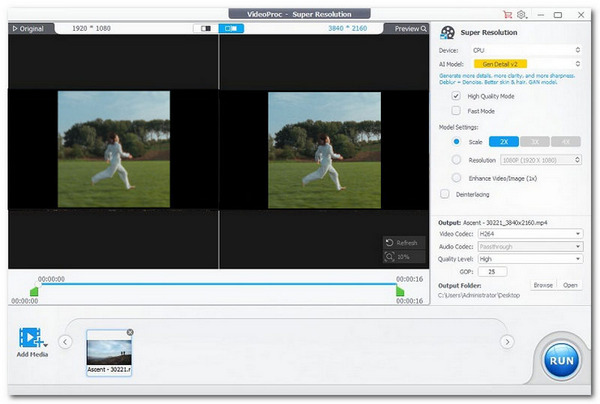Open the Audio Codec Passthrough dropdown
The image size is (600, 404).
point(530,247)
